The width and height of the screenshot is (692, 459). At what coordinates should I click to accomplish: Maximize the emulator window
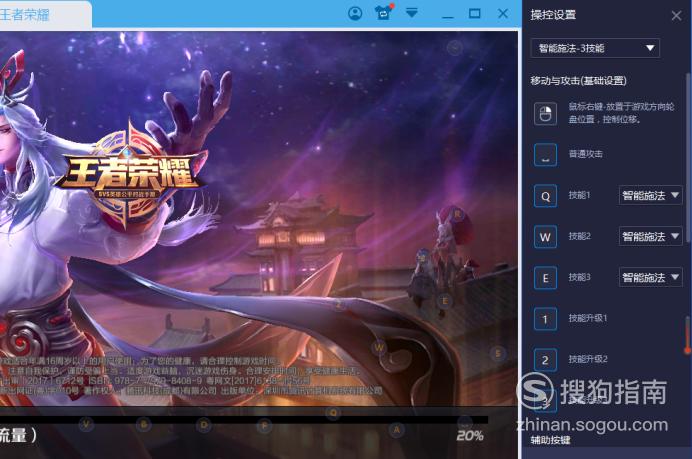(x=475, y=13)
